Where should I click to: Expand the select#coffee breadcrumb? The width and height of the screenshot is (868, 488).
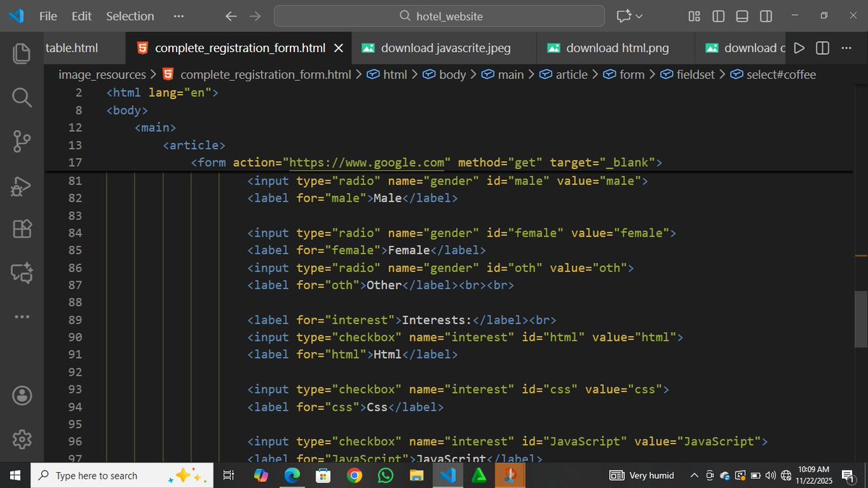coord(773,74)
